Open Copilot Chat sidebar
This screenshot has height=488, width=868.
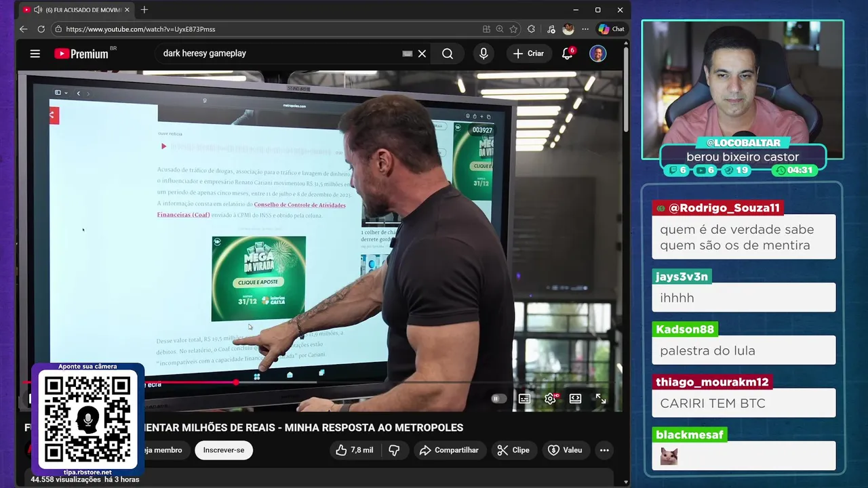tap(611, 29)
